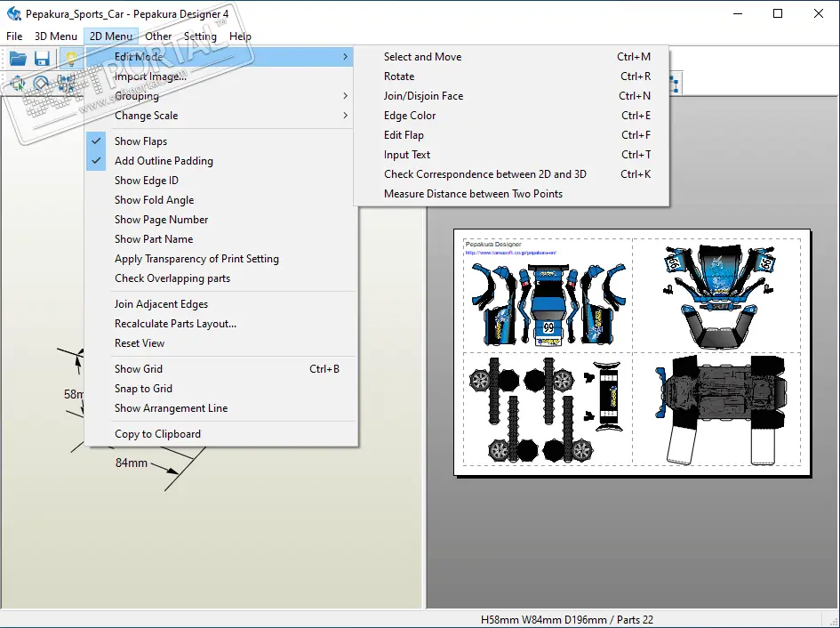This screenshot has width=840, height=628.
Task: Select the Rotate part toolbar icon
Action: point(41,84)
